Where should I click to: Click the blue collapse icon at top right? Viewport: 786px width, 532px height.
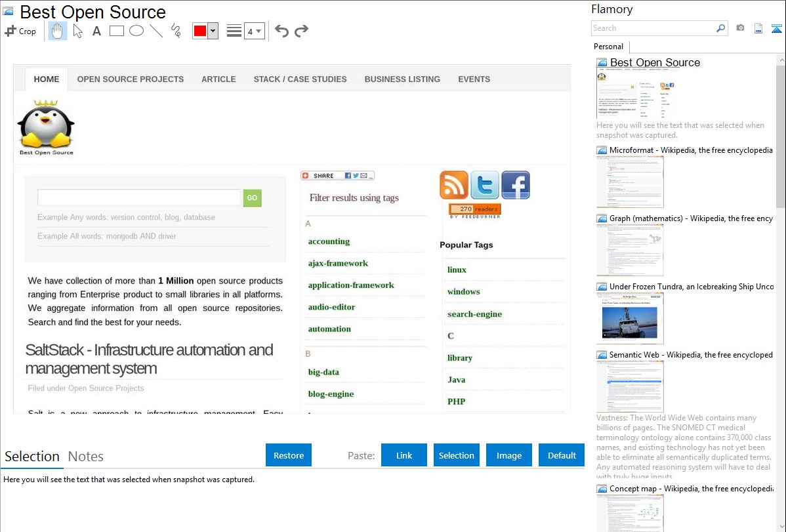click(776, 29)
